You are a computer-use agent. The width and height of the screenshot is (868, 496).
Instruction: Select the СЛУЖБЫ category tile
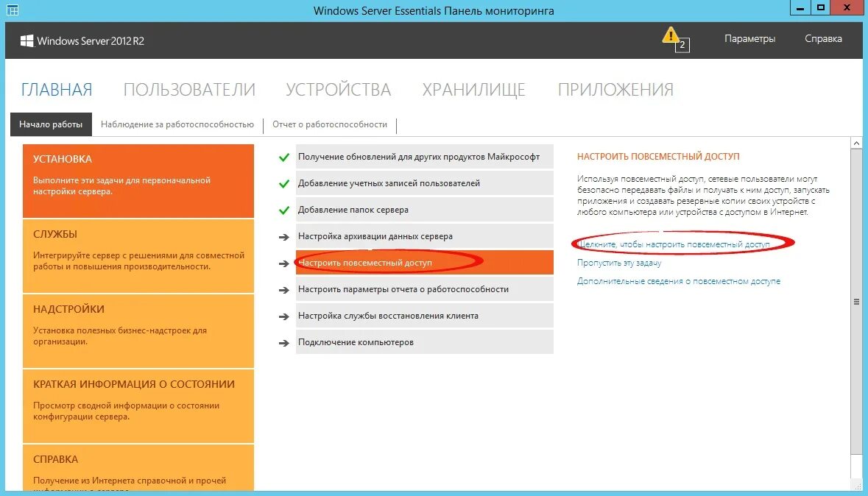pos(138,256)
